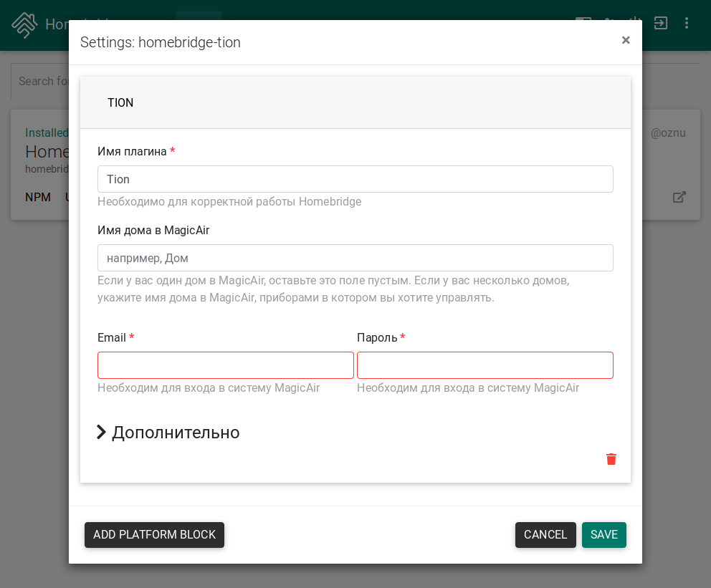Open the plugin's external link icon
Image resolution: width=711 pixels, height=588 pixels.
click(679, 197)
